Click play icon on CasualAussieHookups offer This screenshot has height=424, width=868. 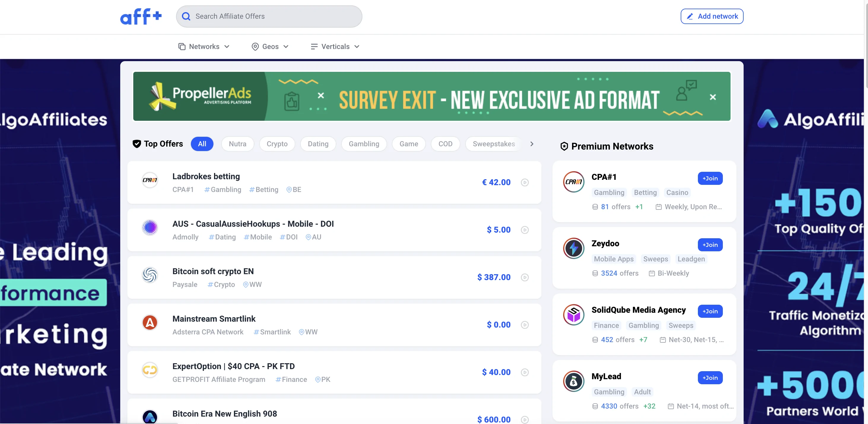[x=525, y=230]
